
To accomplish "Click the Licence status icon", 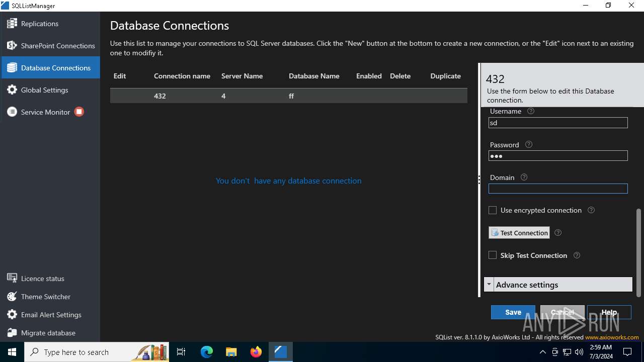I will [12, 278].
